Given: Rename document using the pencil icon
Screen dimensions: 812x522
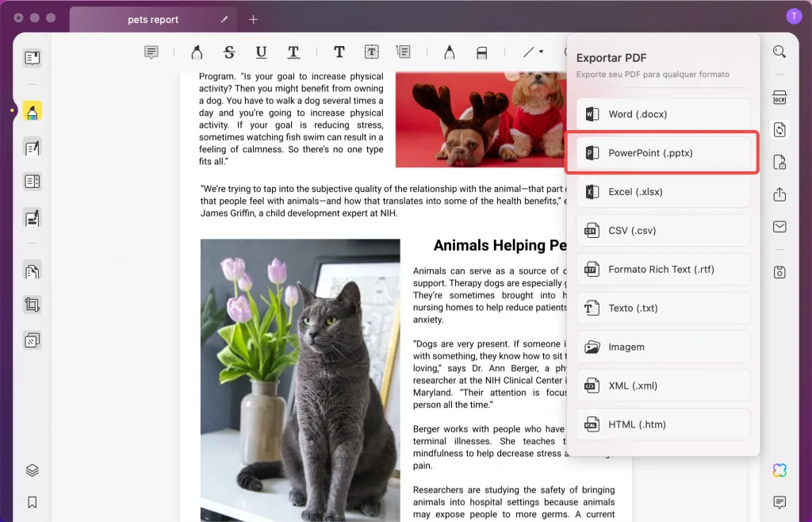Looking at the screenshot, I should [224, 19].
